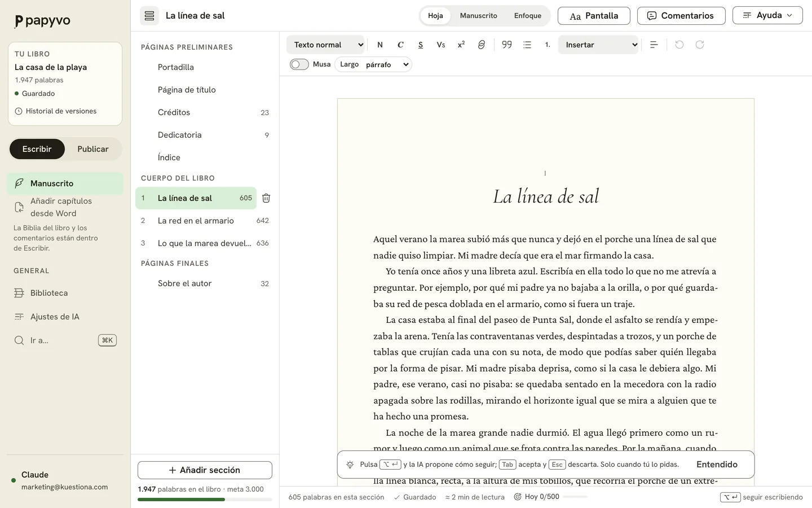The width and height of the screenshot is (812, 508).
Task: Insert a link with the chain icon
Action: 482,45
